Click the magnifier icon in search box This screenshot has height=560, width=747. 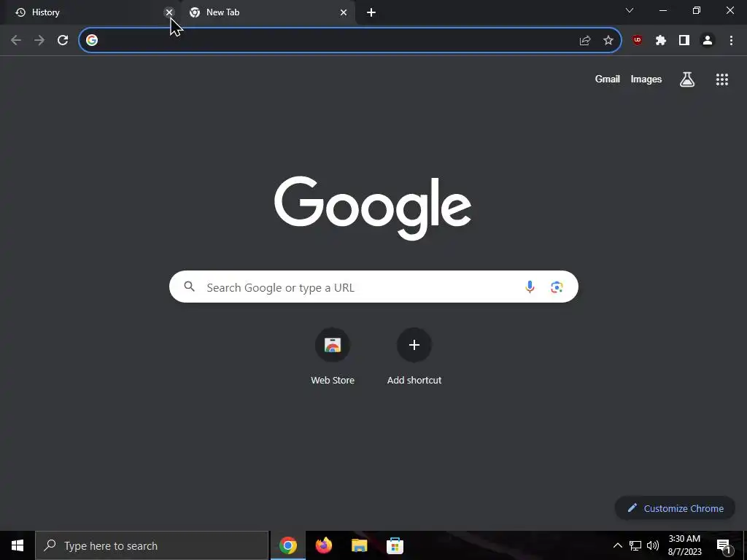(190, 286)
